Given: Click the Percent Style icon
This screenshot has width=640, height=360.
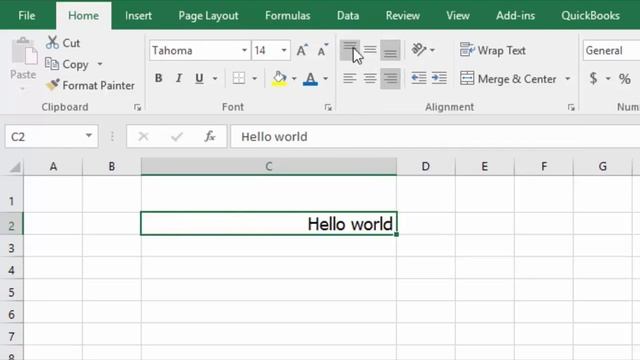Looking at the screenshot, I should coord(624,78).
